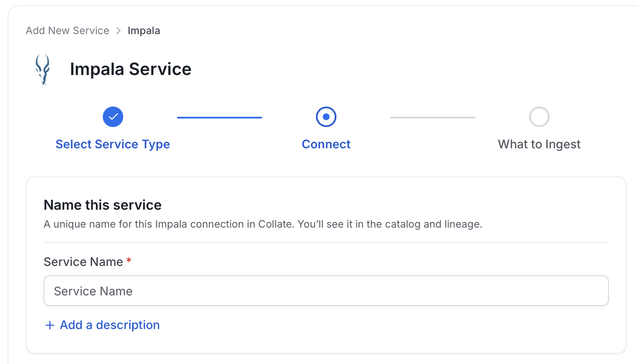The image size is (637, 364).
Task: Select the Connect step label
Action: point(326,144)
